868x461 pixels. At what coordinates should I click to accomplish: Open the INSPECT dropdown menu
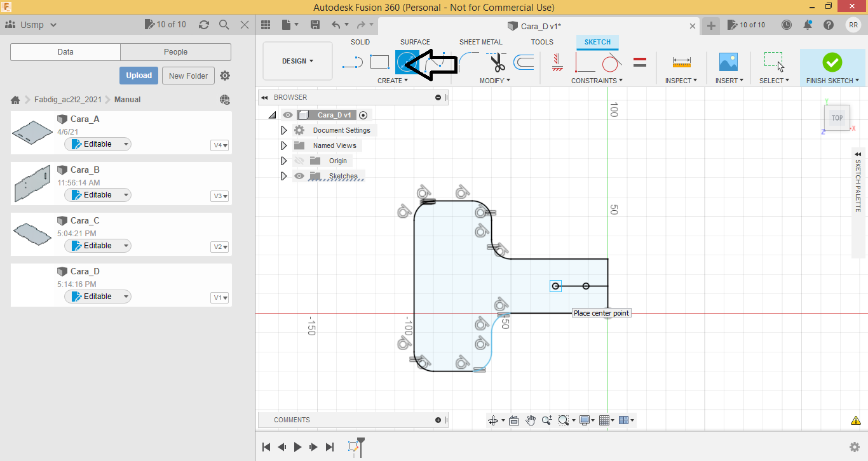tap(681, 81)
